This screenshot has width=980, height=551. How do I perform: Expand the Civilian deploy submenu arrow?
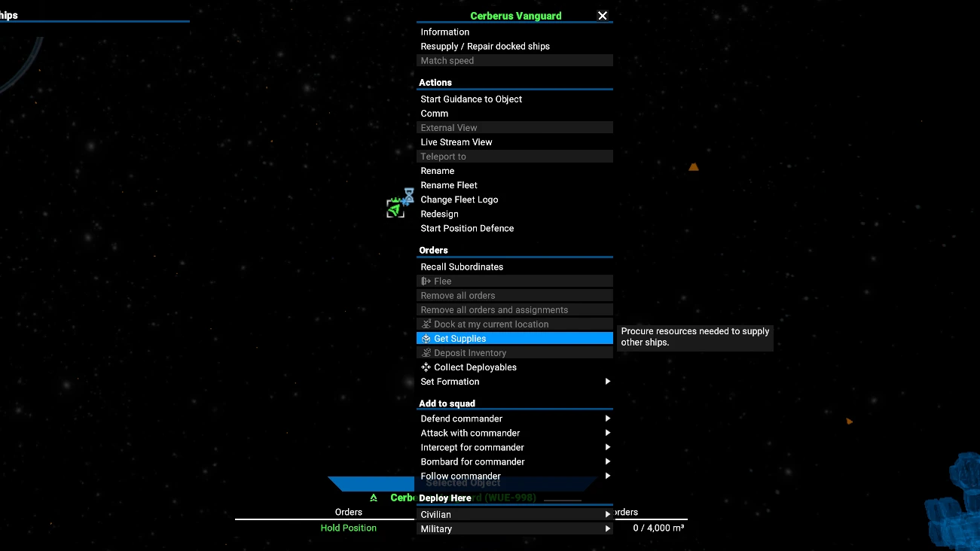607,514
